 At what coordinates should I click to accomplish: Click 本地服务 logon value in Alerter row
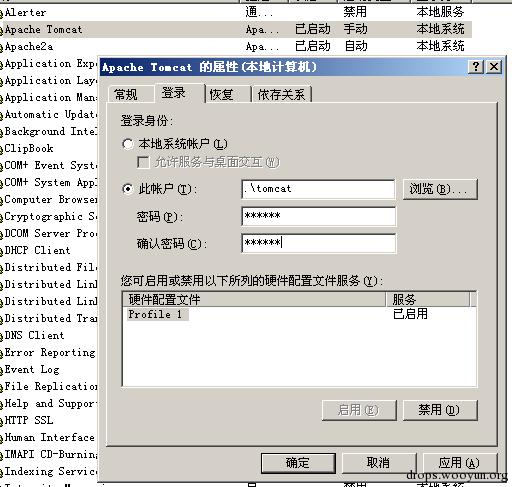coord(440,12)
